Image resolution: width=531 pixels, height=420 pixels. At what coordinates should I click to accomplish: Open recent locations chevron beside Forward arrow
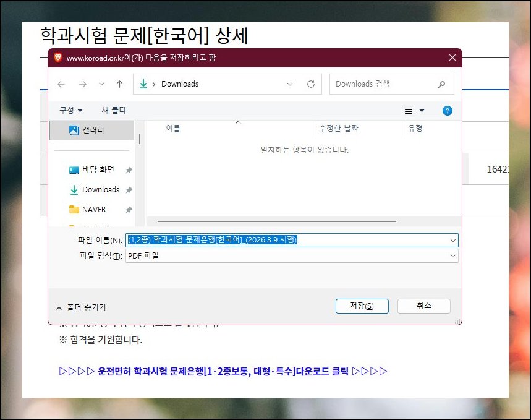point(101,84)
